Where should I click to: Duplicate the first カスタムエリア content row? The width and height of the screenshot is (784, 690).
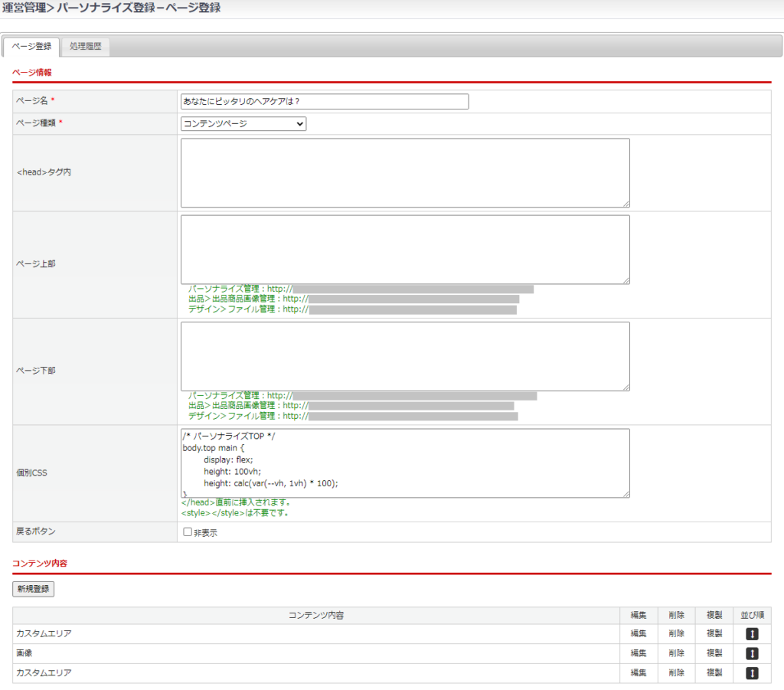(x=714, y=634)
